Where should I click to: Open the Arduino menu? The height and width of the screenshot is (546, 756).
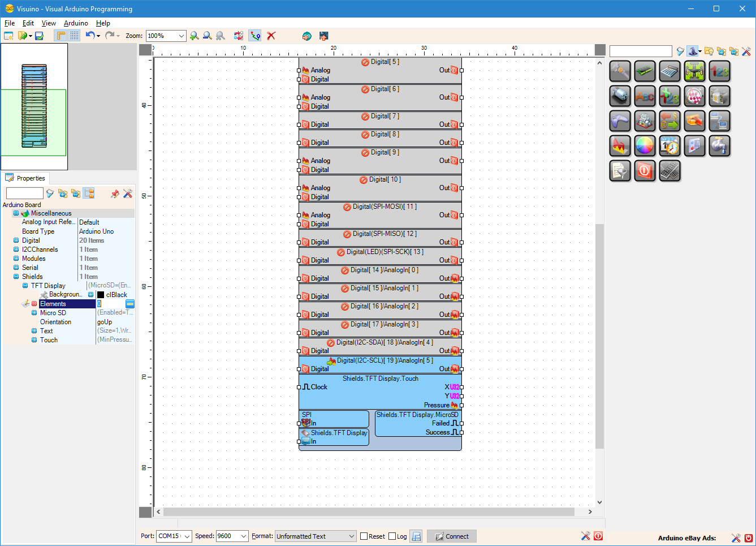click(76, 23)
